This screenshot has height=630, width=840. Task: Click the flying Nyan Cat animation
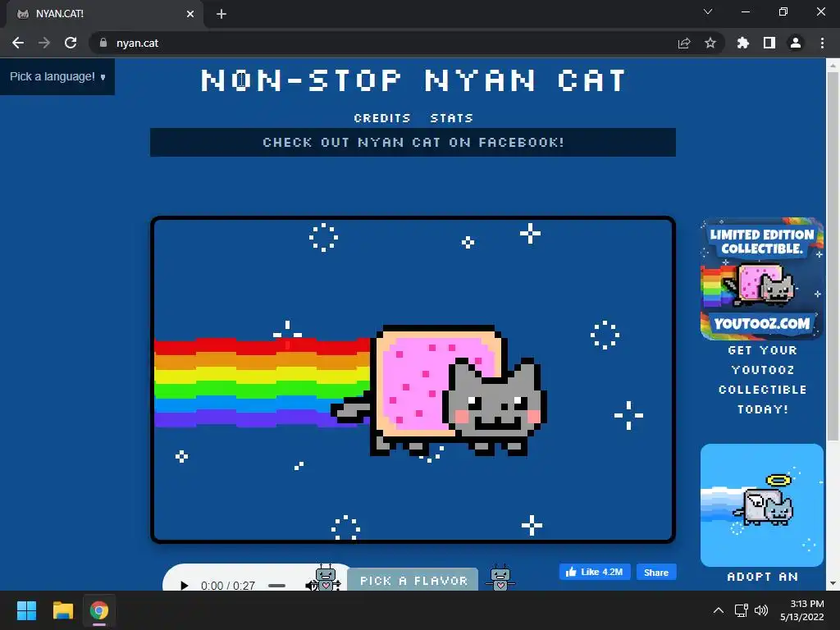413,380
